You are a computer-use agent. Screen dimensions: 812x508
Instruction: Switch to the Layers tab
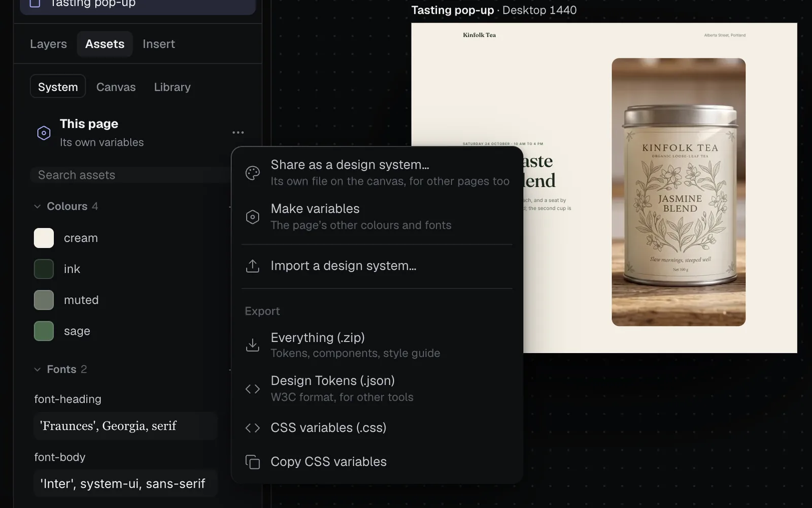48,44
